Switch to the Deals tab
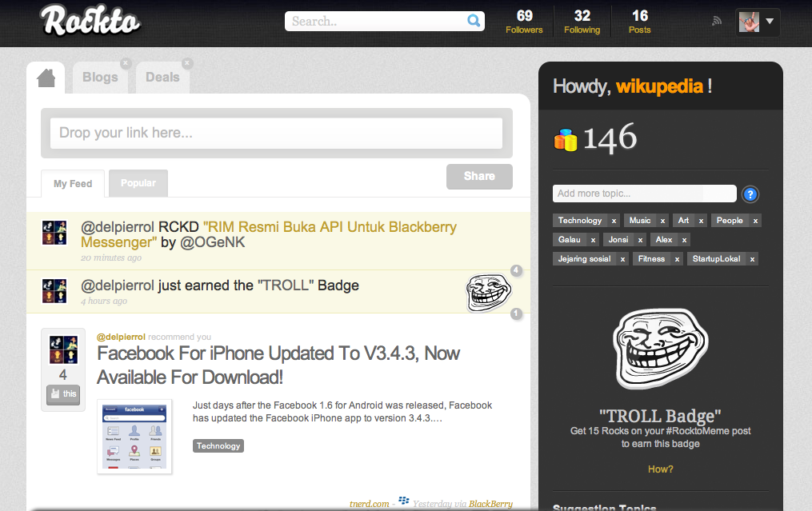This screenshot has height=511, width=812. pos(162,77)
